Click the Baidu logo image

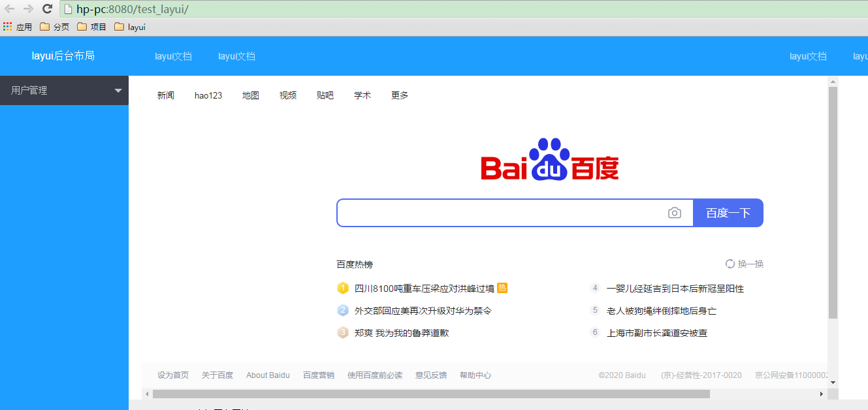click(550, 159)
